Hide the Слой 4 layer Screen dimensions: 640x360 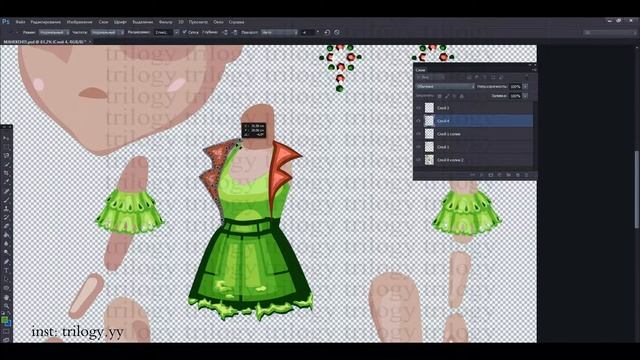(x=418, y=121)
